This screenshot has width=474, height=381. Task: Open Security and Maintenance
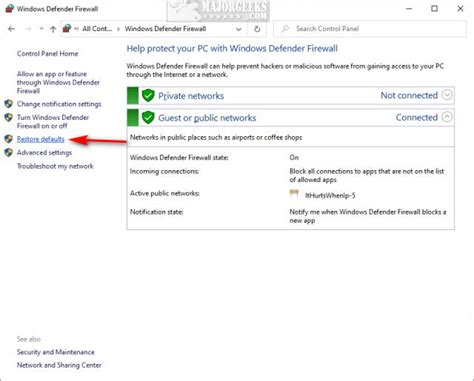(x=56, y=352)
